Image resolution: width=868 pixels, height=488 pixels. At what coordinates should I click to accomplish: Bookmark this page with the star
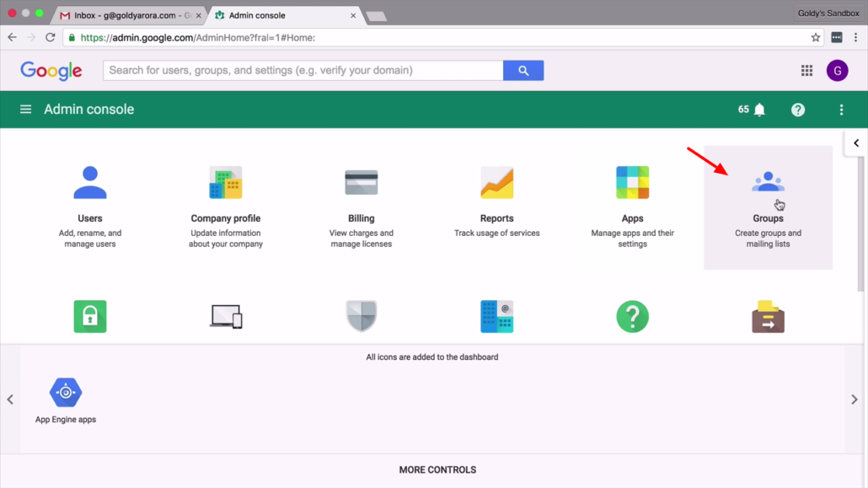tap(816, 37)
